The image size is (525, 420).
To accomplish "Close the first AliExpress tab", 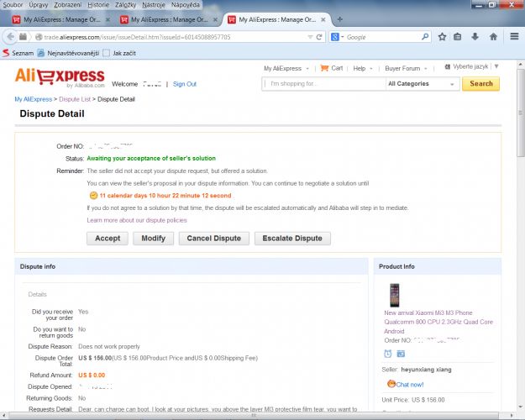I will click(x=108, y=20).
